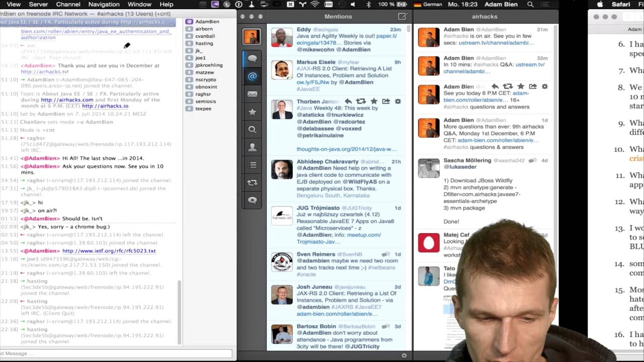Share Adam Bien's 'See you today' tweet

533,86
